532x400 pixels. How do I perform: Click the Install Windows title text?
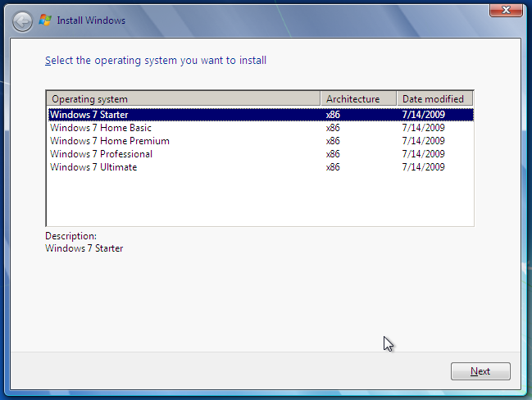[91, 20]
